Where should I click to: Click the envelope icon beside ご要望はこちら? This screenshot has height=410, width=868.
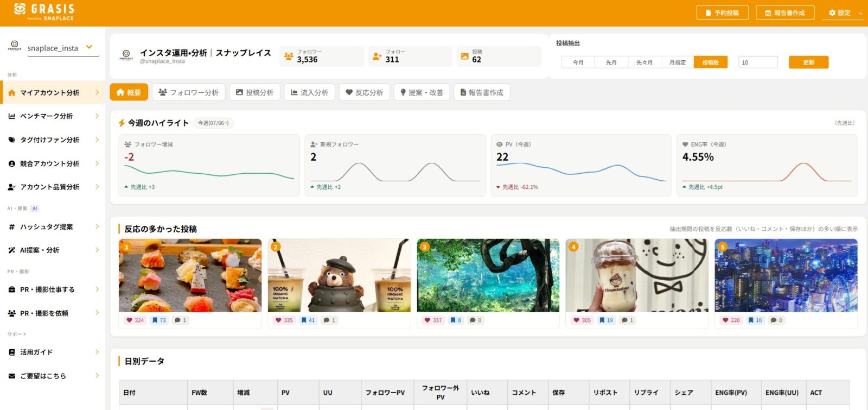pos(11,376)
